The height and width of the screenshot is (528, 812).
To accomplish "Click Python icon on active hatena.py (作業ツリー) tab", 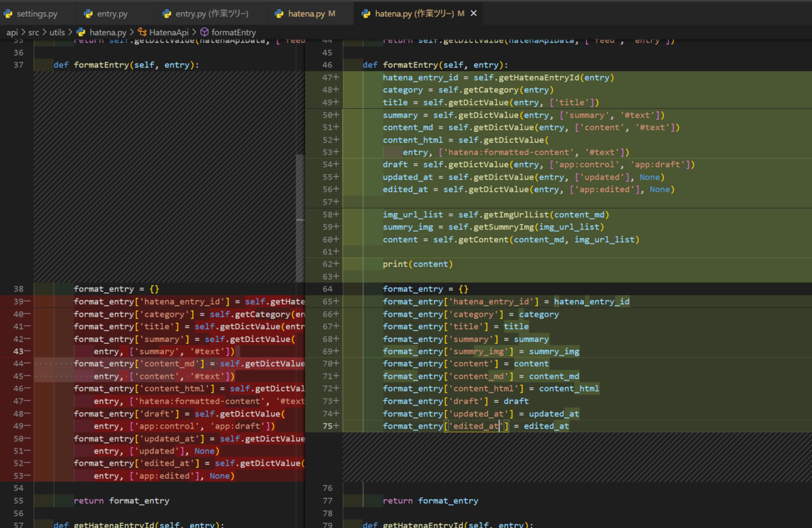I will pyautogui.click(x=366, y=14).
